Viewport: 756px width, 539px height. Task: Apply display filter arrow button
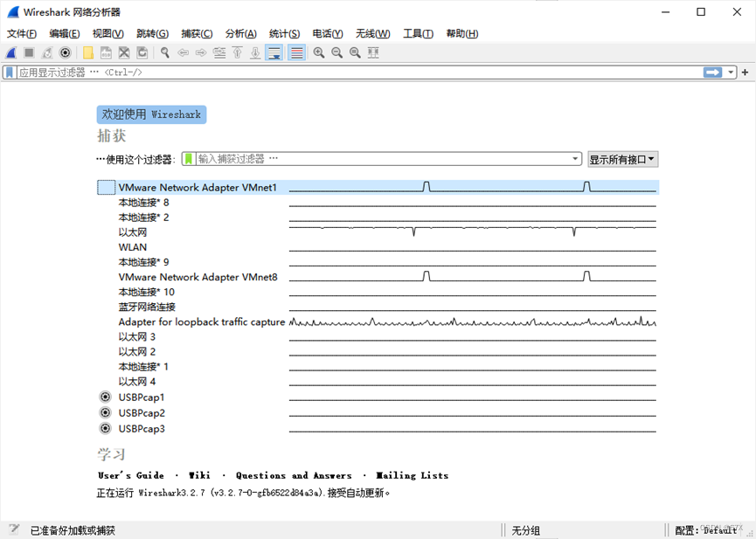[x=712, y=73]
